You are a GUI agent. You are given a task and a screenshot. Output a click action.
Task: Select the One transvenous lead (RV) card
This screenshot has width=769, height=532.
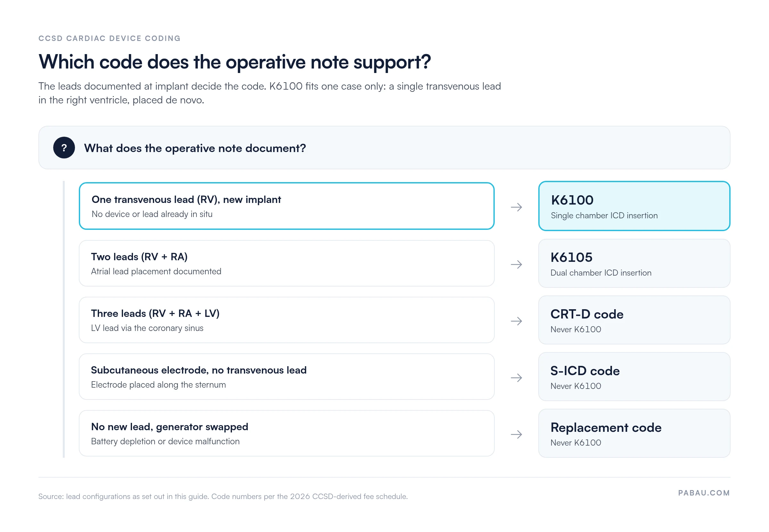286,206
